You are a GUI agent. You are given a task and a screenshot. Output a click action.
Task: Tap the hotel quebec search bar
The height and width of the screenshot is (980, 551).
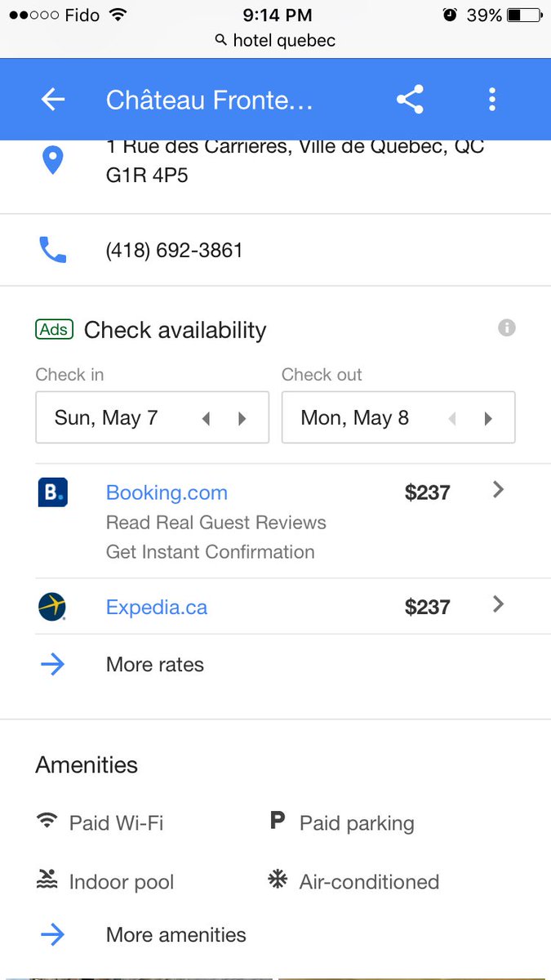275,41
